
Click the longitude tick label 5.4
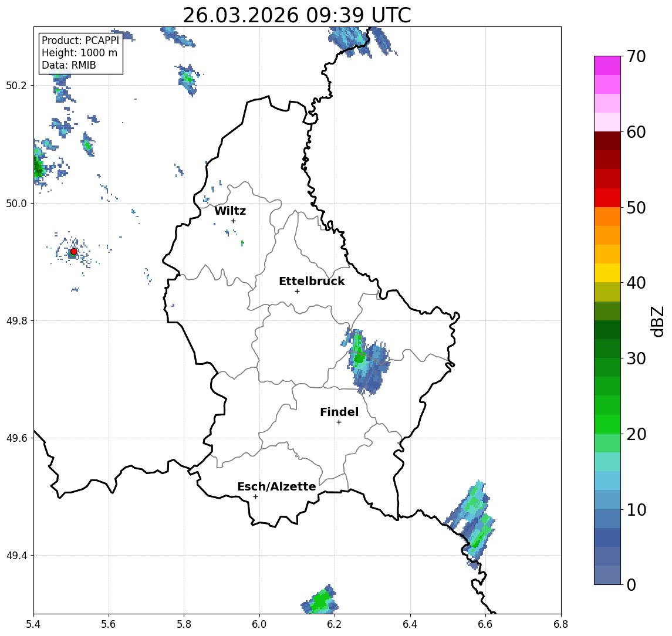[33, 624]
